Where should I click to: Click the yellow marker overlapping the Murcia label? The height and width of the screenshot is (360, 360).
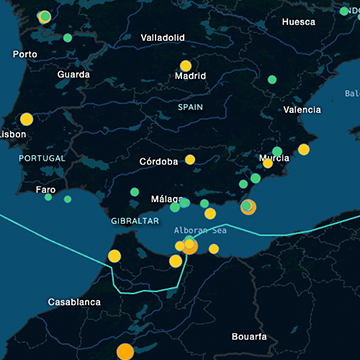pyautogui.click(x=268, y=163)
